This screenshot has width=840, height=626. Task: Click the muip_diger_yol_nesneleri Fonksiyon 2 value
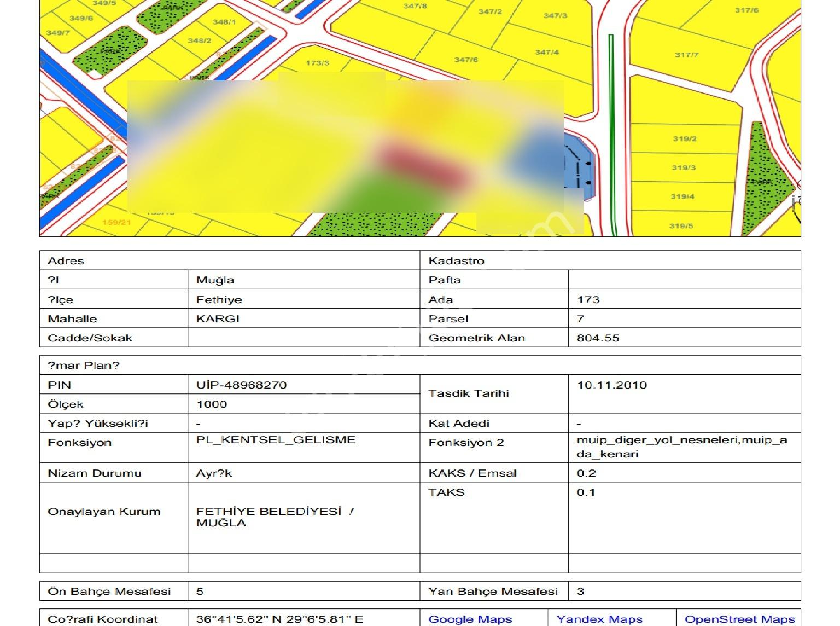click(681, 447)
